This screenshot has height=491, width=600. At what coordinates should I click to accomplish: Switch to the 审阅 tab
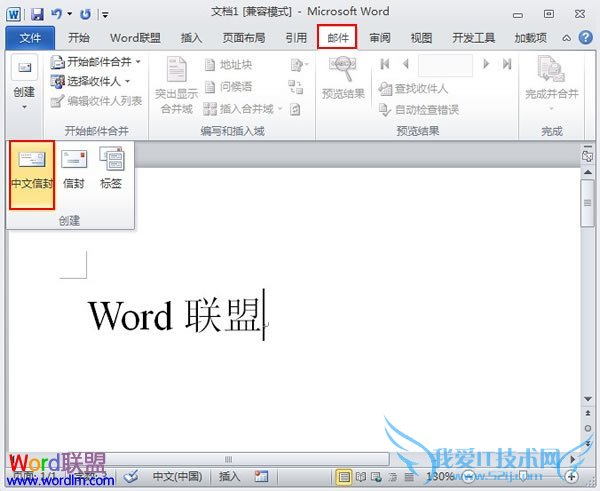click(x=380, y=38)
